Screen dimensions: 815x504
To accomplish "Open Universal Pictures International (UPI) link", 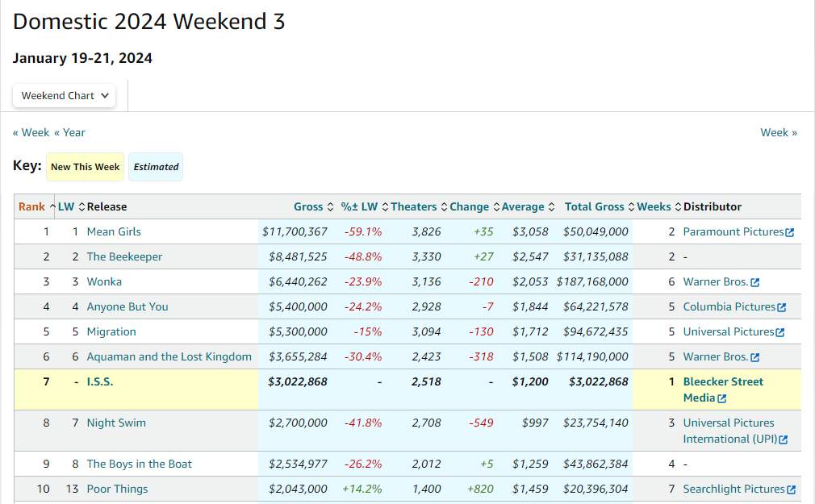I will tap(729, 431).
